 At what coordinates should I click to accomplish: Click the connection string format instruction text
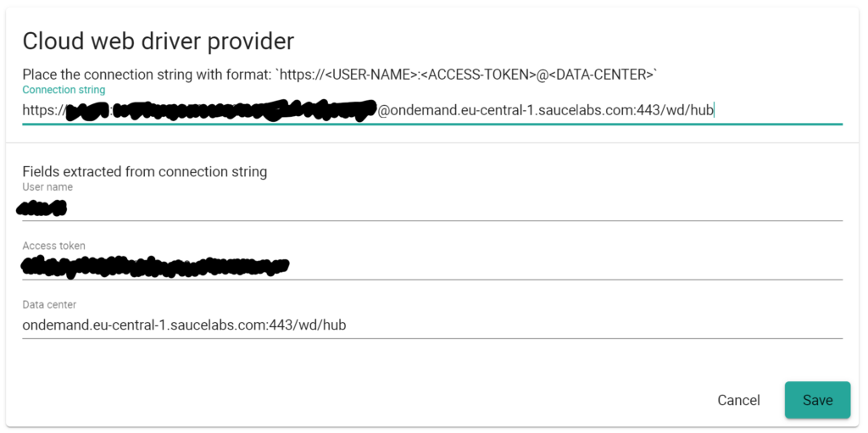point(339,75)
